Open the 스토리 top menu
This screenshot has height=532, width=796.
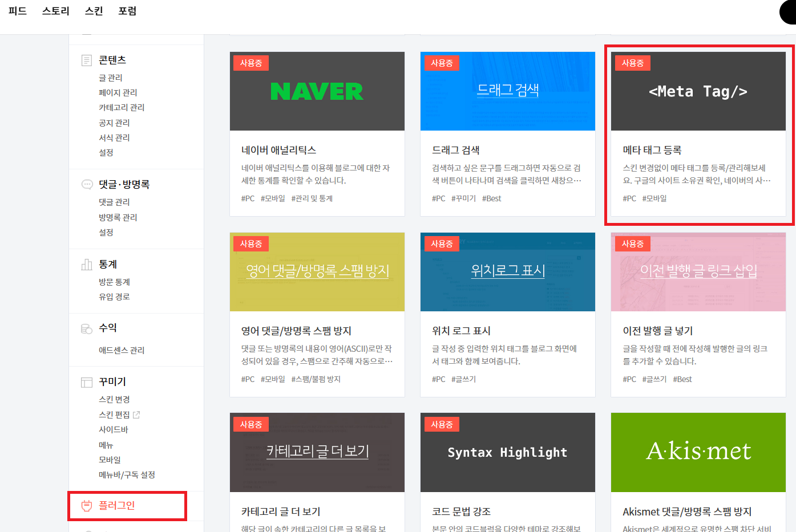pos(55,11)
